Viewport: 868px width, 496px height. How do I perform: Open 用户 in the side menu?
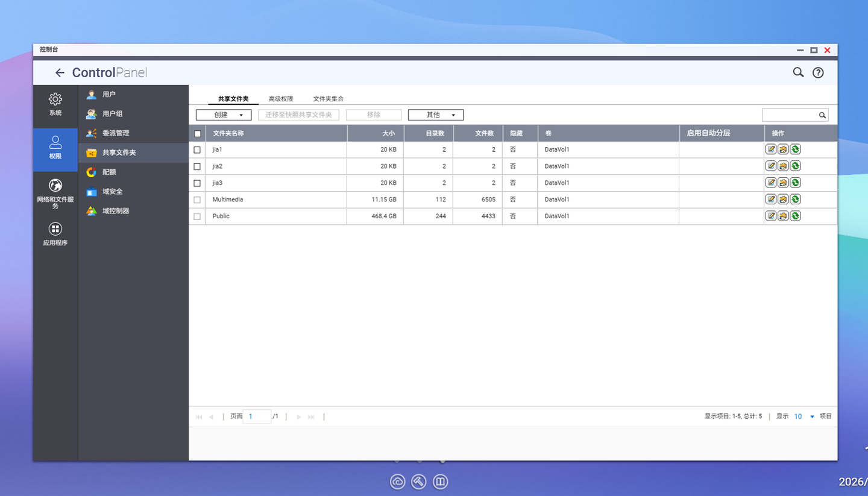(x=133, y=95)
